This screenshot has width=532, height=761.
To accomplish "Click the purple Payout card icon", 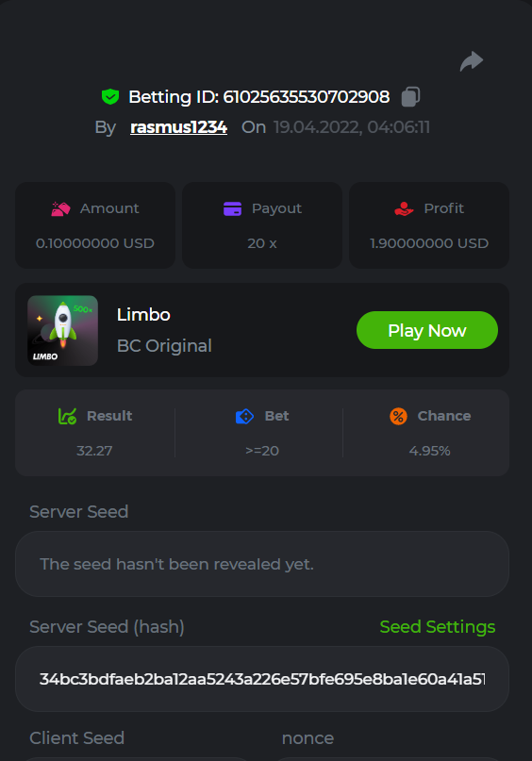I will pyautogui.click(x=232, y=208).
